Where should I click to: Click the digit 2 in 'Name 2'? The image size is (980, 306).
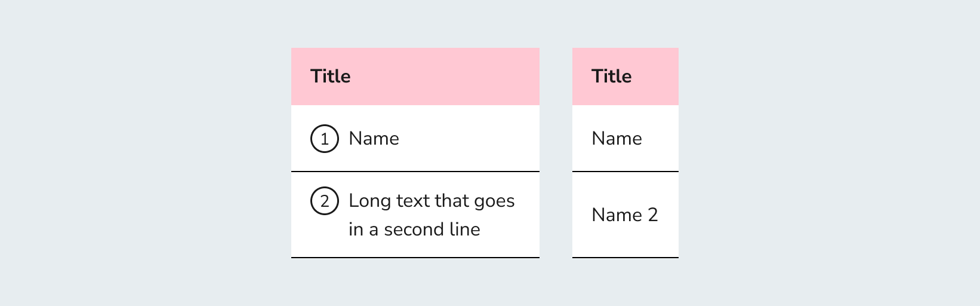tap(653, 215)
